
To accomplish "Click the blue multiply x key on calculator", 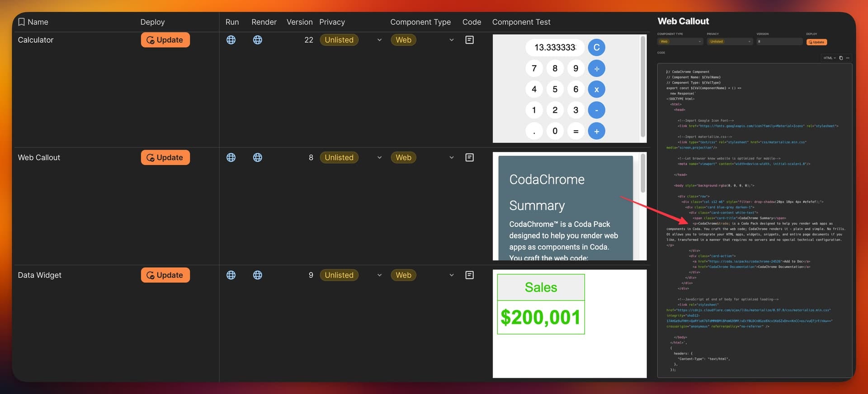I will [597, 89].
